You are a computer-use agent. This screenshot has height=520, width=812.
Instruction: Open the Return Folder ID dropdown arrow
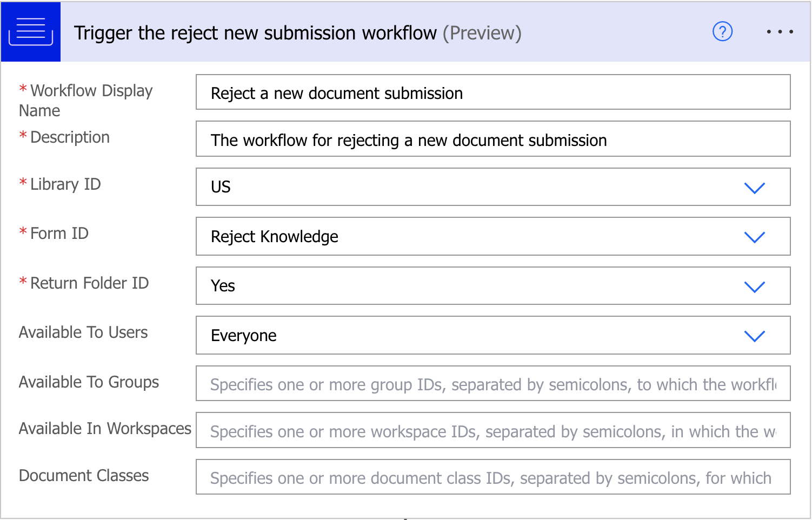point(754,286)
